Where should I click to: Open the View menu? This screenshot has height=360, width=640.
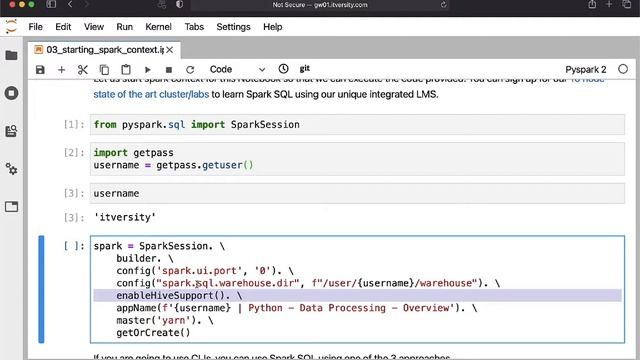click(x=94, y=27)
